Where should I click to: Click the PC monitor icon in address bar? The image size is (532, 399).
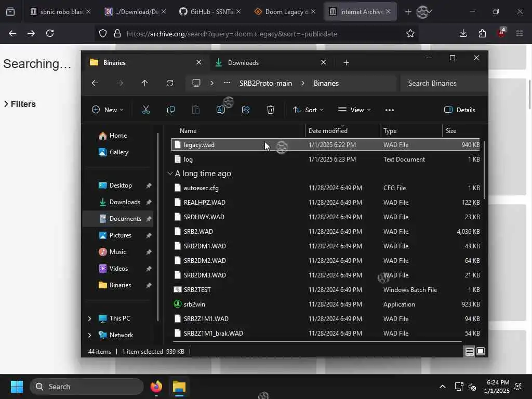196,83
